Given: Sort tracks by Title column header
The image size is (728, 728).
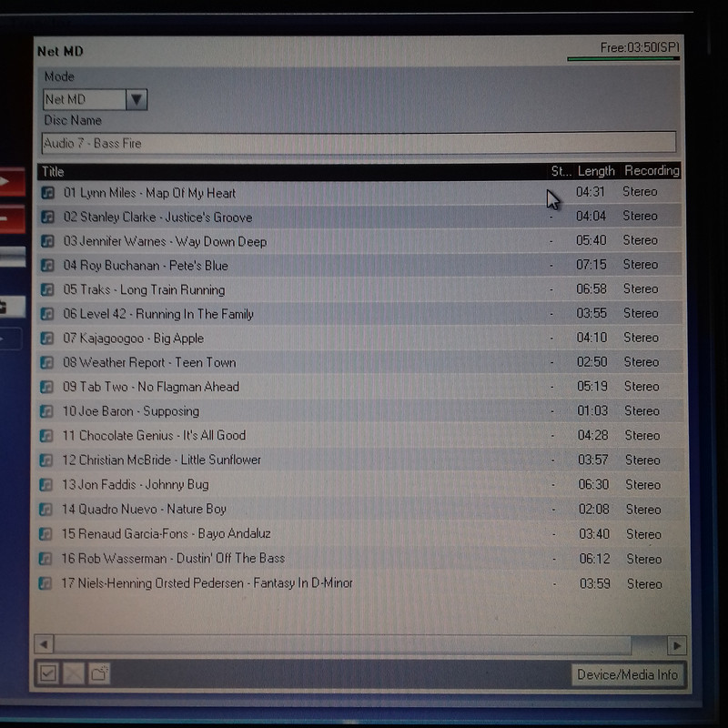Looking at the screenshot, I should (x=53, y=172).
